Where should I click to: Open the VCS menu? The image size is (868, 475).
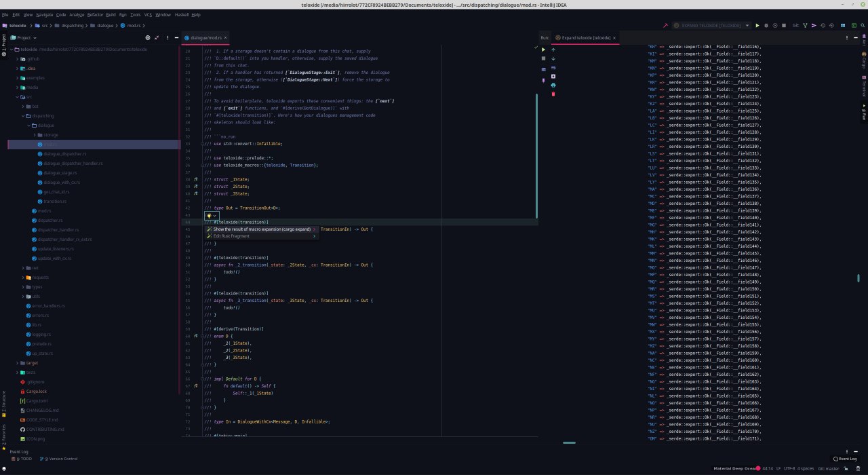148,14
